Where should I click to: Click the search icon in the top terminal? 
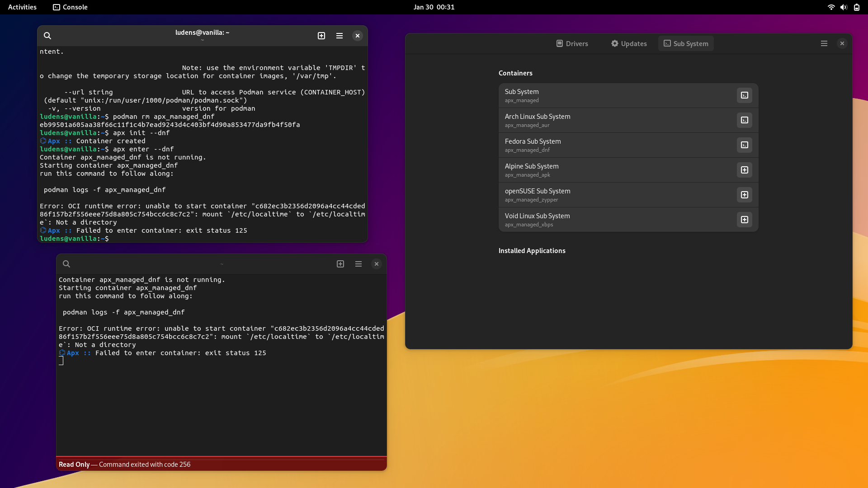48,36
